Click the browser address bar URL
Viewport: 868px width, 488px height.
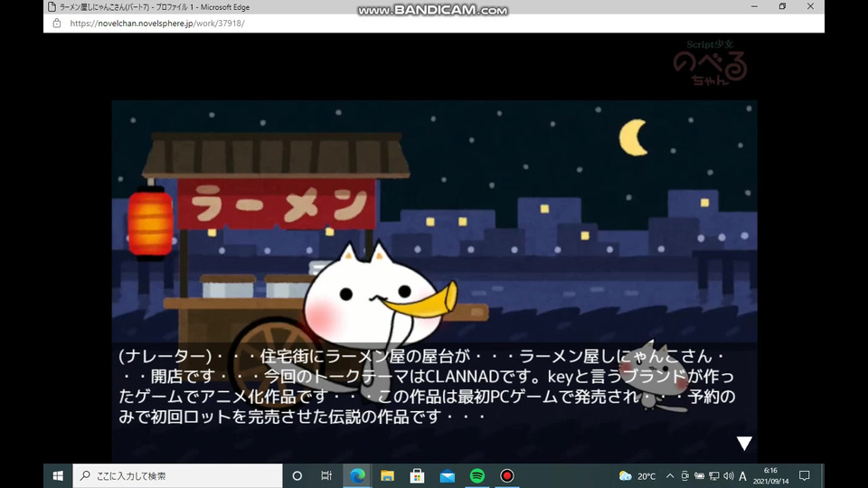pos(157,23)
